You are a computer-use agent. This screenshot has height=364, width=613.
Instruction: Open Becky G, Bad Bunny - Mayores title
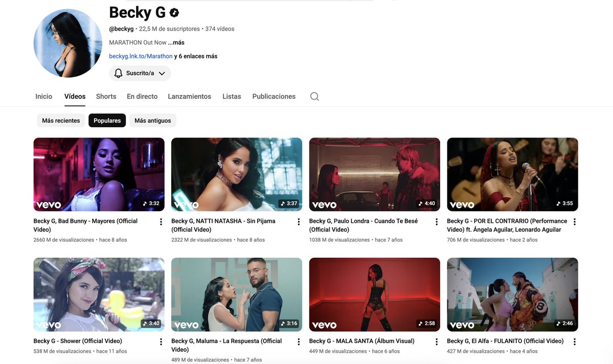pos(85,225)
